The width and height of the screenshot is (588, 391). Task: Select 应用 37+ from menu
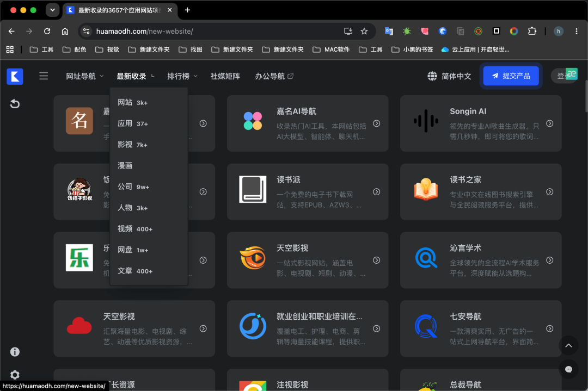pyautogui.click(x=149, y=123)
